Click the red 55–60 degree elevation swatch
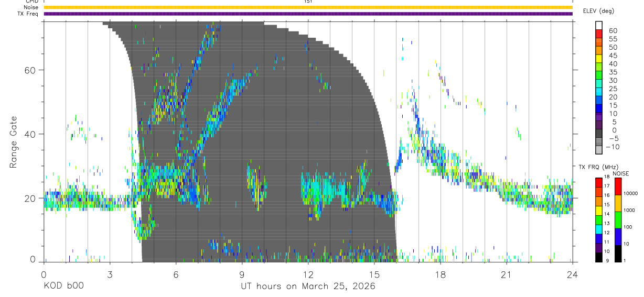 599,34
